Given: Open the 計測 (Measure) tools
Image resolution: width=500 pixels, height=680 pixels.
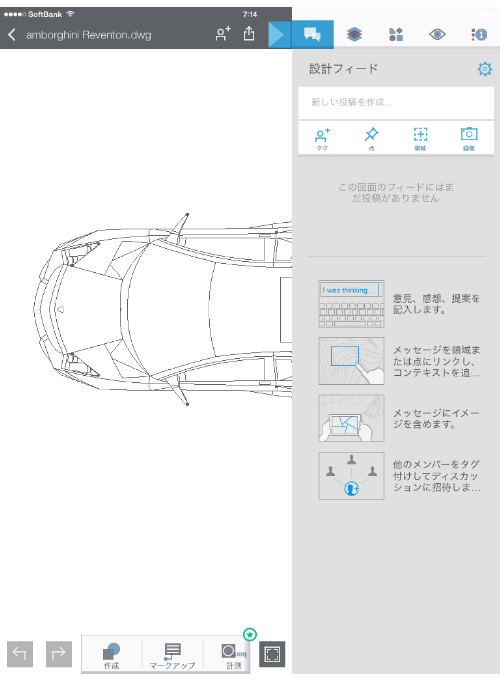Looking at the screenshot, I should (233, 655).
